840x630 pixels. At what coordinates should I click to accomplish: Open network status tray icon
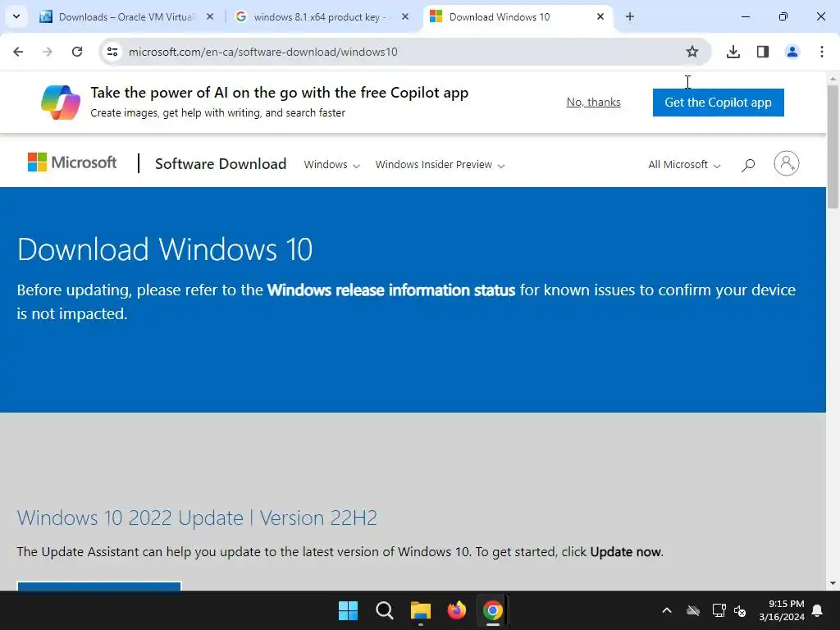tap(719, 610)
